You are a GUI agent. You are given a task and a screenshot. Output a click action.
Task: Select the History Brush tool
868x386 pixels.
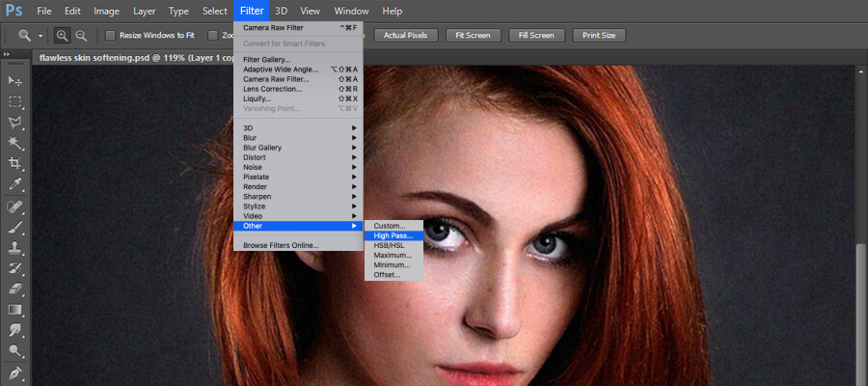pyautogui.click(x=14, y=268)
